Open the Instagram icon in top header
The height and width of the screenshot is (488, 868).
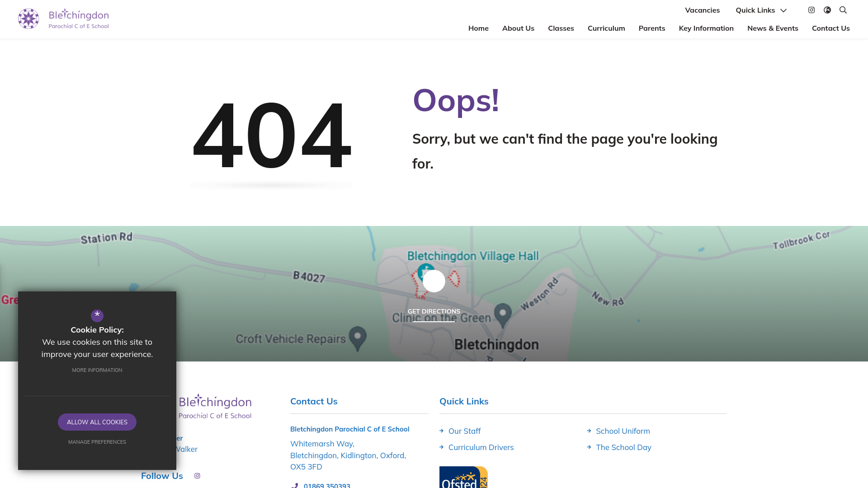point(811,10)
